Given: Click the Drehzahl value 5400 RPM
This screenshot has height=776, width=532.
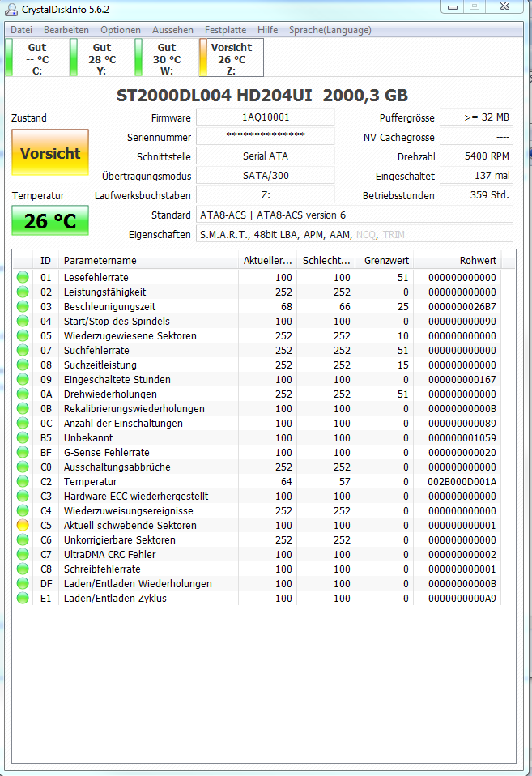Looking at the screenshot, I should [x=476, y=156].
